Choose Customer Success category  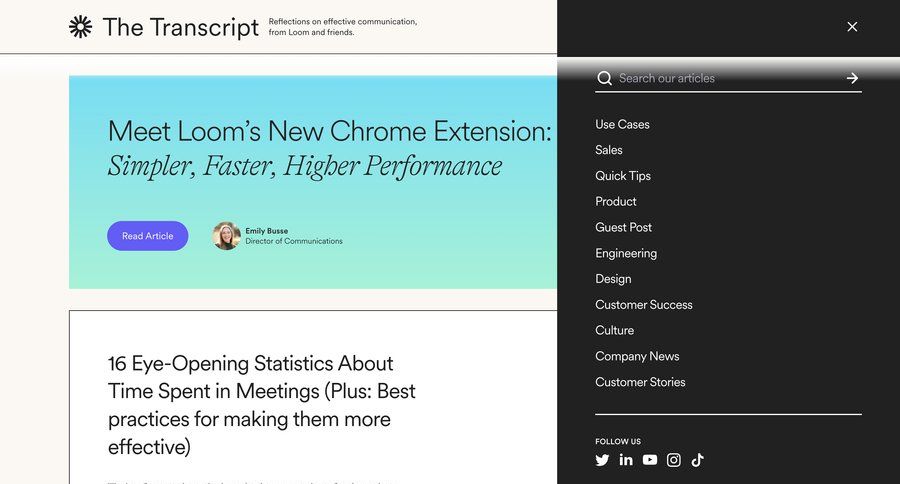coord(643,305)
